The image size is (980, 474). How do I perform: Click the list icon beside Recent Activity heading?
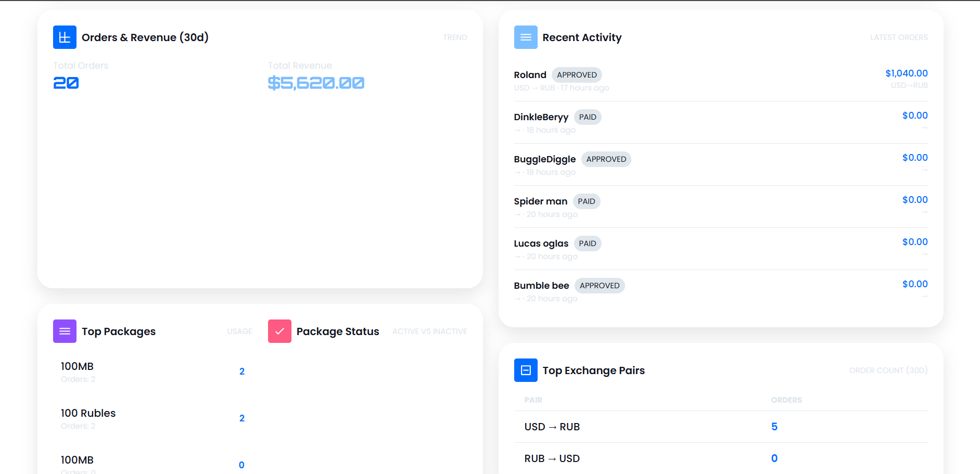tap(526, 37)
